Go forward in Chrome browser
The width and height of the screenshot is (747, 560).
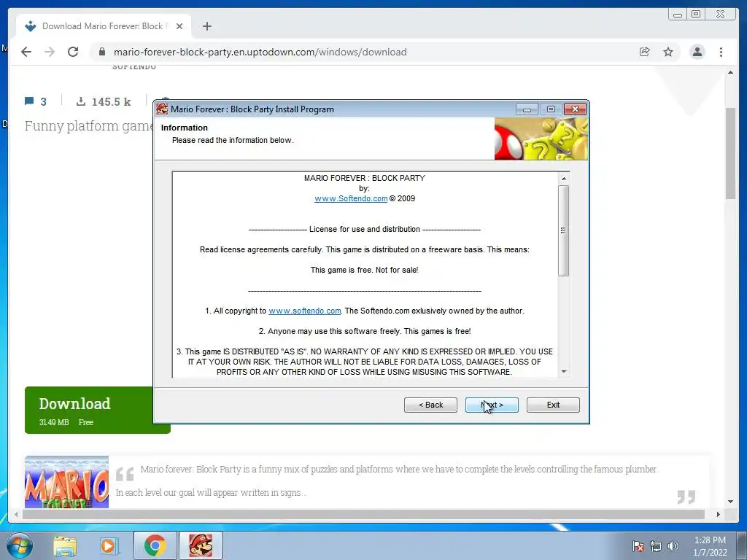point(50,52)
